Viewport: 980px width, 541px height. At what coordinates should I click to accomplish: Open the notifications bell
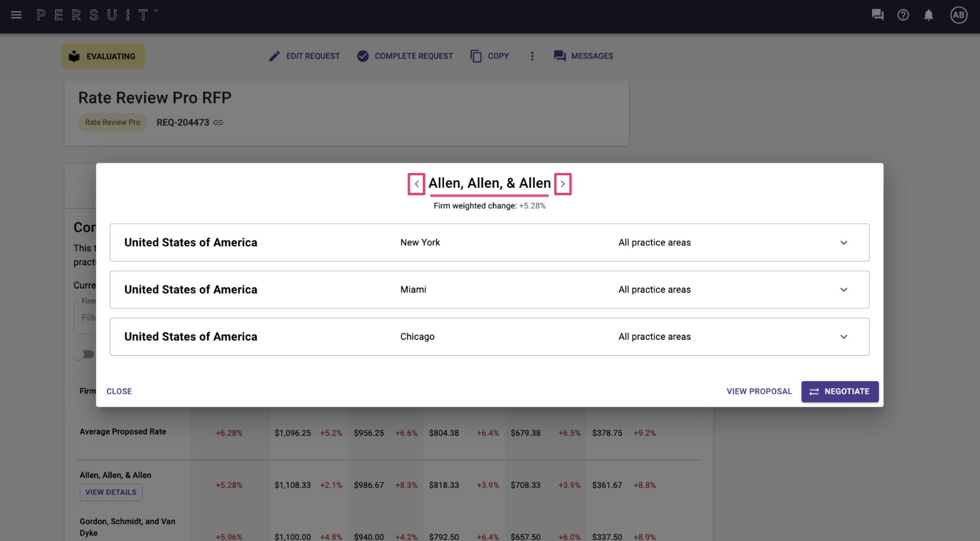tap(928, 15)
